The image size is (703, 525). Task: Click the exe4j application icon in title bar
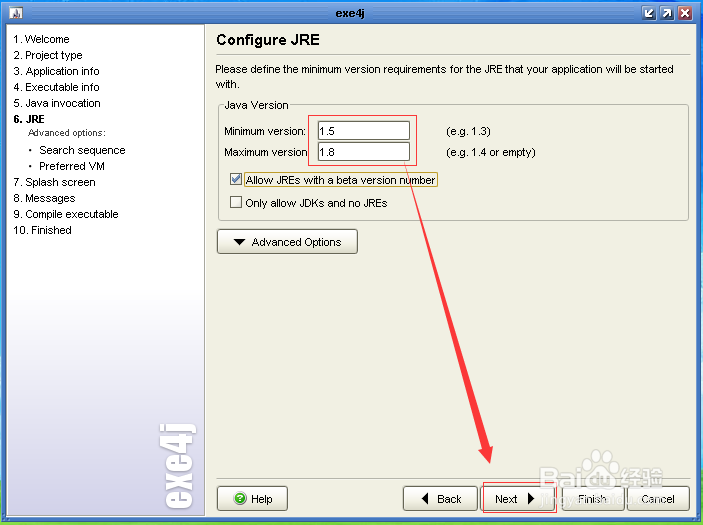(16, 13)
